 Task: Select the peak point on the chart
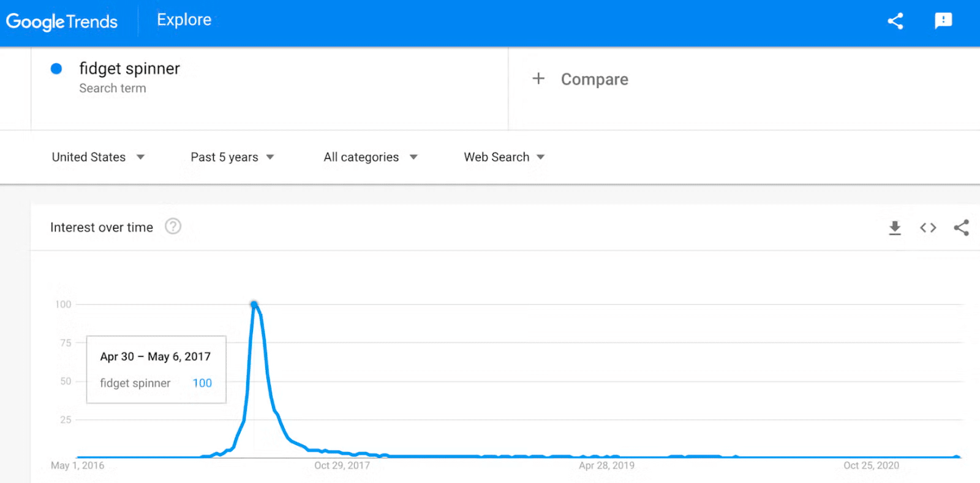click(x=254, y=305)
